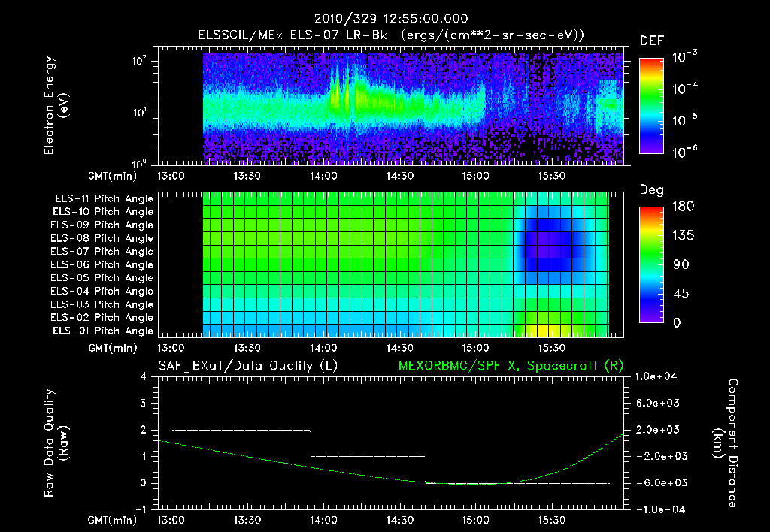Click the GMT(min) label under the data quality panel

pos(113,520)
